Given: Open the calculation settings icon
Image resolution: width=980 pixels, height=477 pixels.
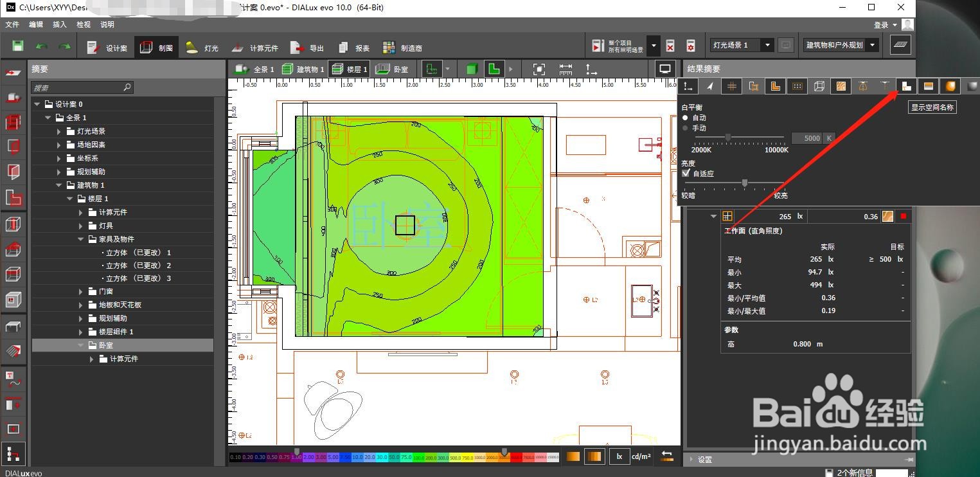Looking at the screenshot, I should (x=691, y=46).
